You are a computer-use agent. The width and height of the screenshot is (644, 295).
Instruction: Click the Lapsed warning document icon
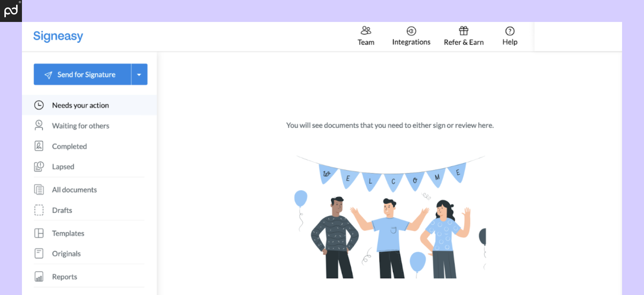(39, 167)
